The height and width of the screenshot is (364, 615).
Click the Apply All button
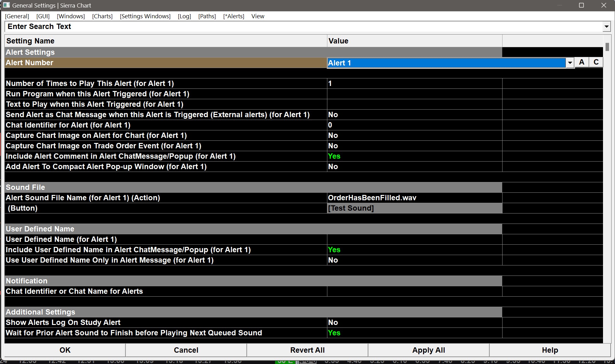[428, 350]
